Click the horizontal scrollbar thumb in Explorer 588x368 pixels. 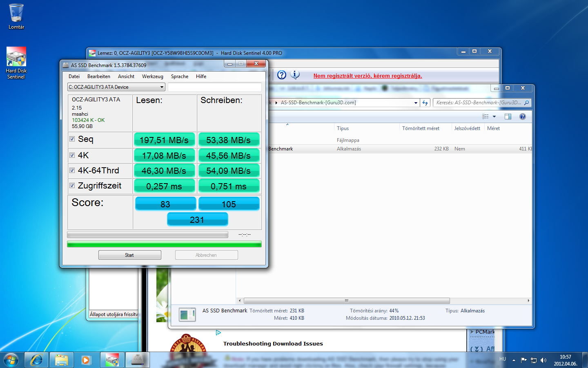[347, 301]
